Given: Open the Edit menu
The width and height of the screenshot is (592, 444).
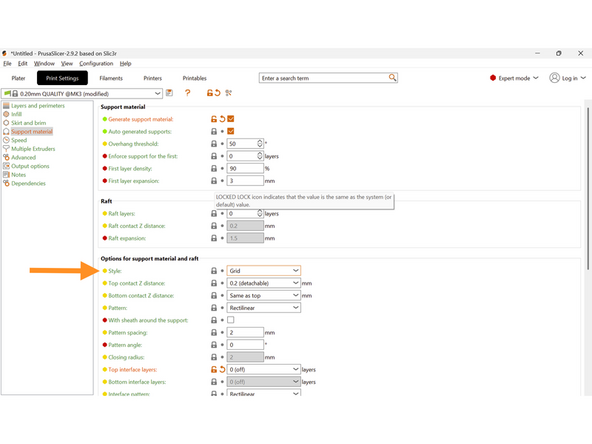Looking at the screenshot, I should pyautogui.click(x=23, y=63).
